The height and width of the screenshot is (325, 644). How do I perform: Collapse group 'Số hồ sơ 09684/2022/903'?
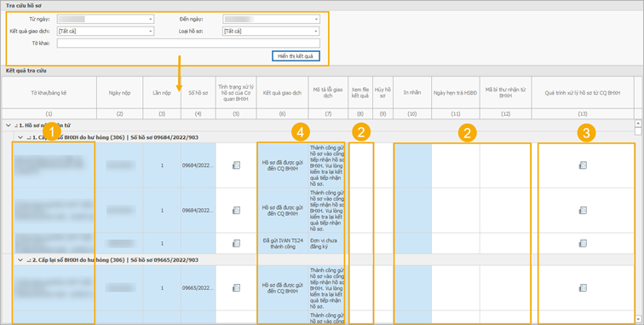coord(20,137)
